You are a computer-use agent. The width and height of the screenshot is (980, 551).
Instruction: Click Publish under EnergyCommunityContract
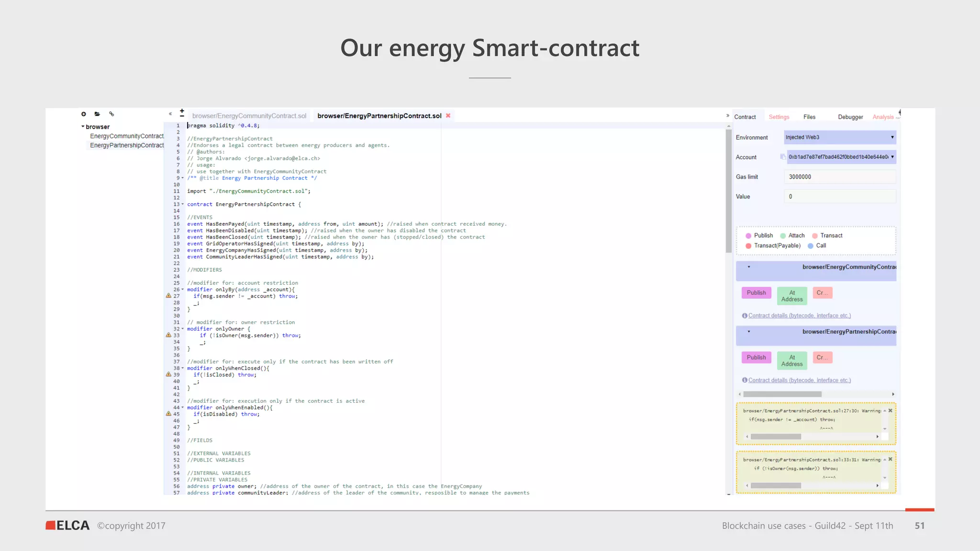coord(757,293)
